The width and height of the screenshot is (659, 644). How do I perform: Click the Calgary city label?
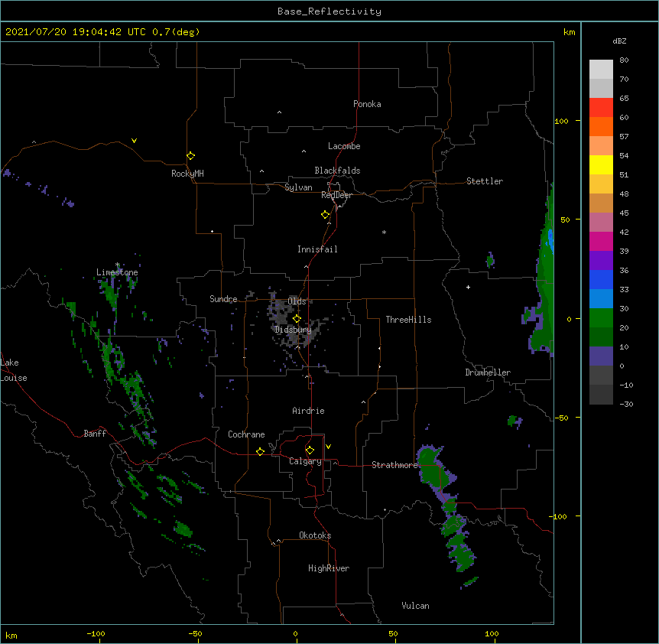[x=305, y=461]
